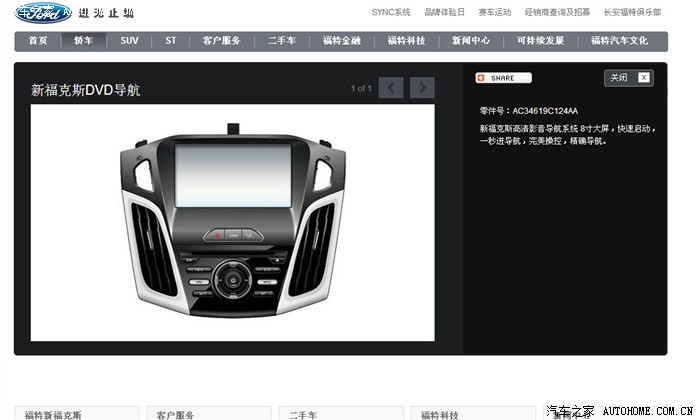Viewport: 700px width, 420px height.
Task: Open the SYNC系统 top link
Action: click(391, 12)
